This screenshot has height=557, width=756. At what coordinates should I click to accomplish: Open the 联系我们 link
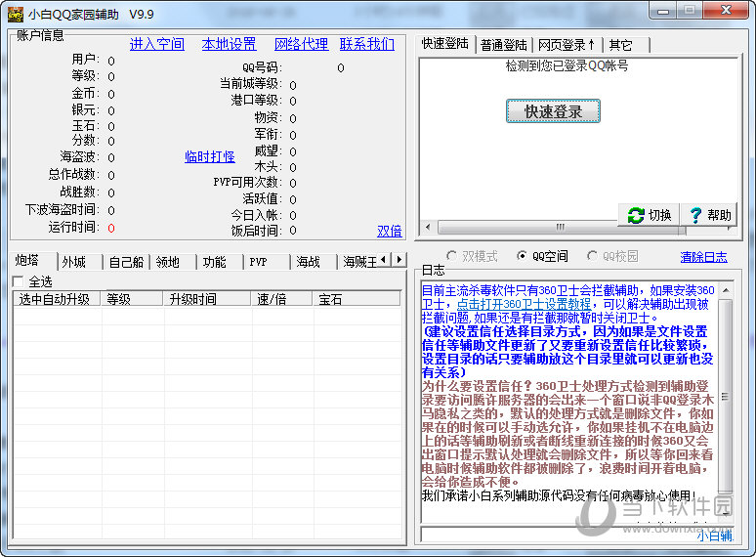pos(367,44)
